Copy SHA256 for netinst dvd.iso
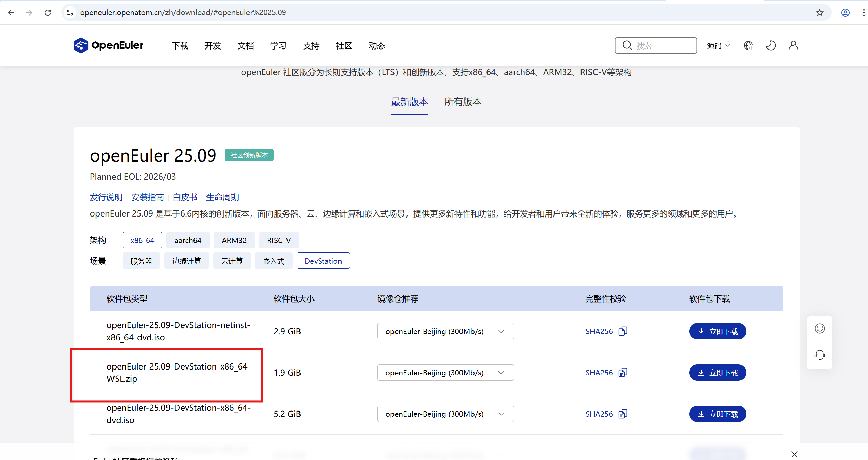 point(623,331)
